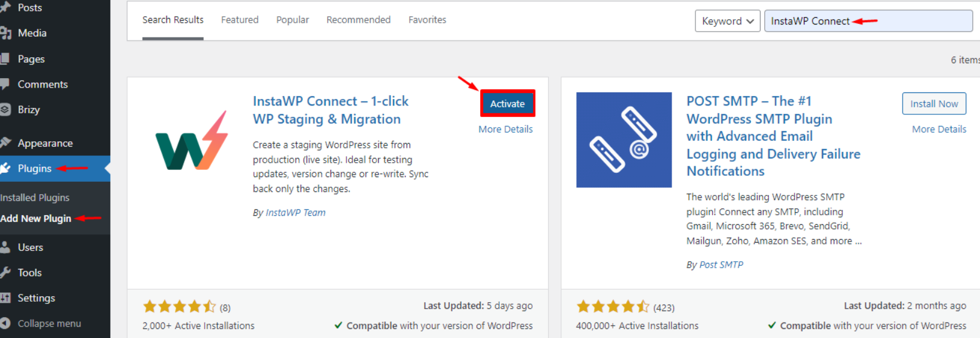Click the Tools wrench icon
This screenshot has height=338, width=980.
tap(5, 272)
